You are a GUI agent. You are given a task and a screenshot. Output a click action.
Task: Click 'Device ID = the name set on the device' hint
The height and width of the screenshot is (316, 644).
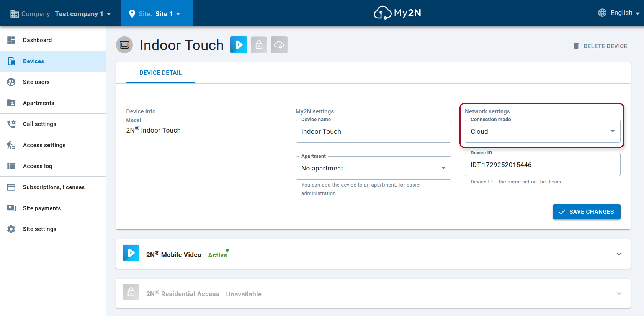tap(517, 182)
